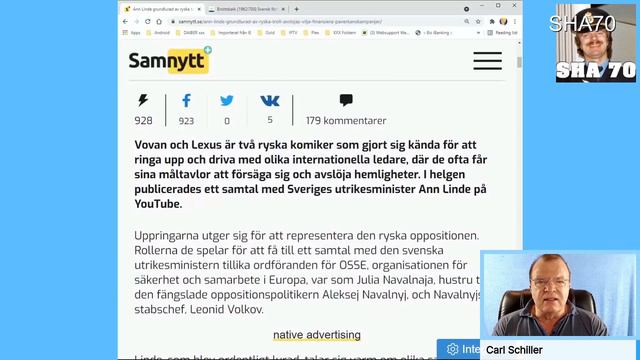Open the XXX Folders bookmark folder

coord(341,33)
